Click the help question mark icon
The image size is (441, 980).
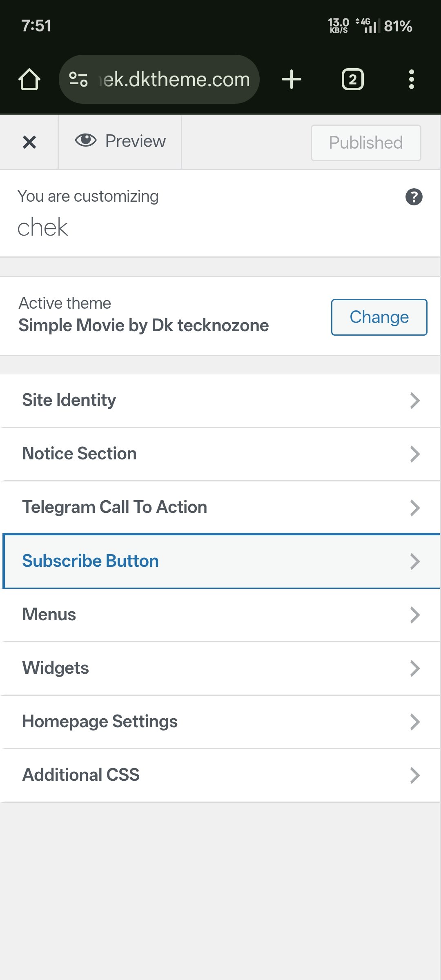[x=414, y=197]
